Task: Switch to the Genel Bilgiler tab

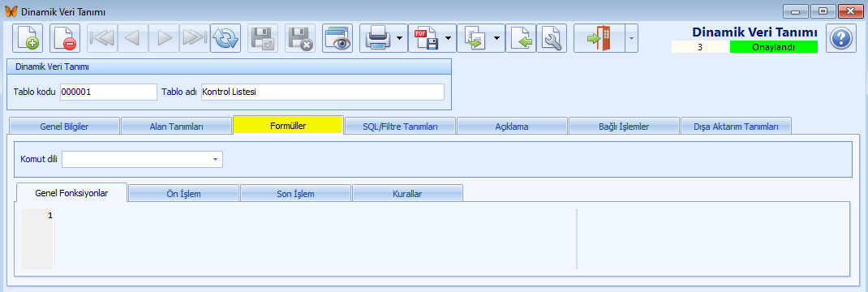Action: tap(64, 126)
